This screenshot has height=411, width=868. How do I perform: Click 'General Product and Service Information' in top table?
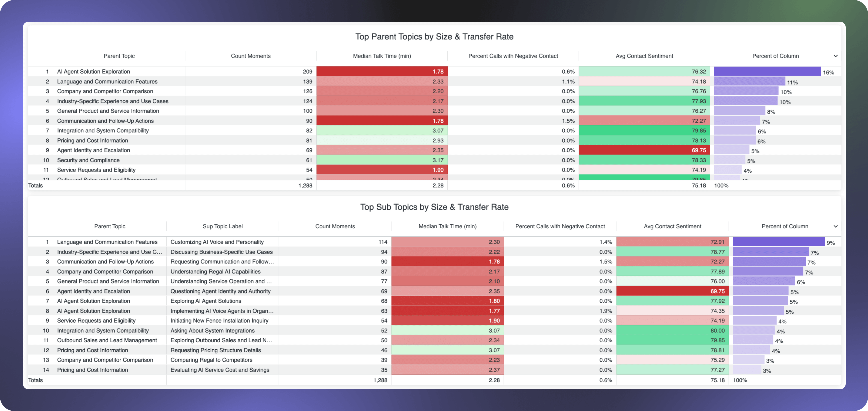click(x=108, y=111)
